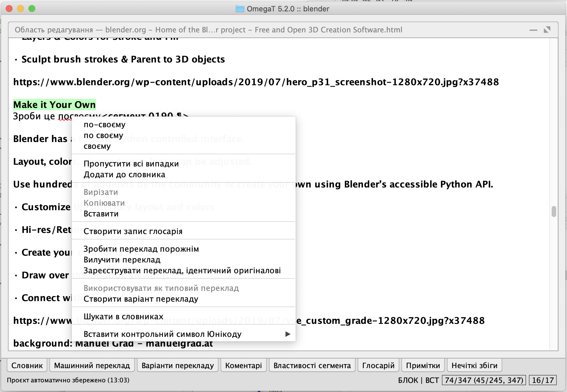Open the Примітки tab
The width and height of the screenshot is (567, 392).
coord(423,365)
